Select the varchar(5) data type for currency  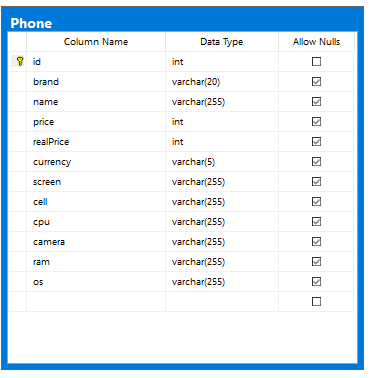(x=222, y=162)
